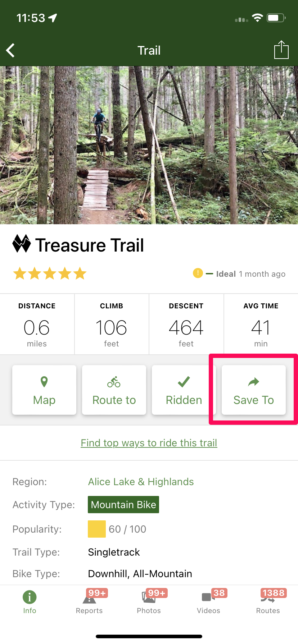Open Find top ways to ride this trail
The image size is (298, 644).
[149, 443]
